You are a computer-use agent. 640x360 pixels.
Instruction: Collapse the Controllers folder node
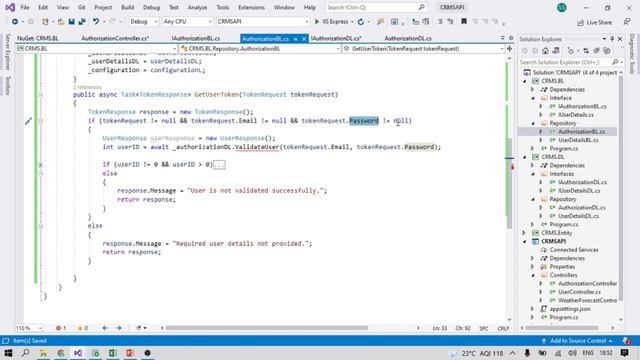[533, 275]
